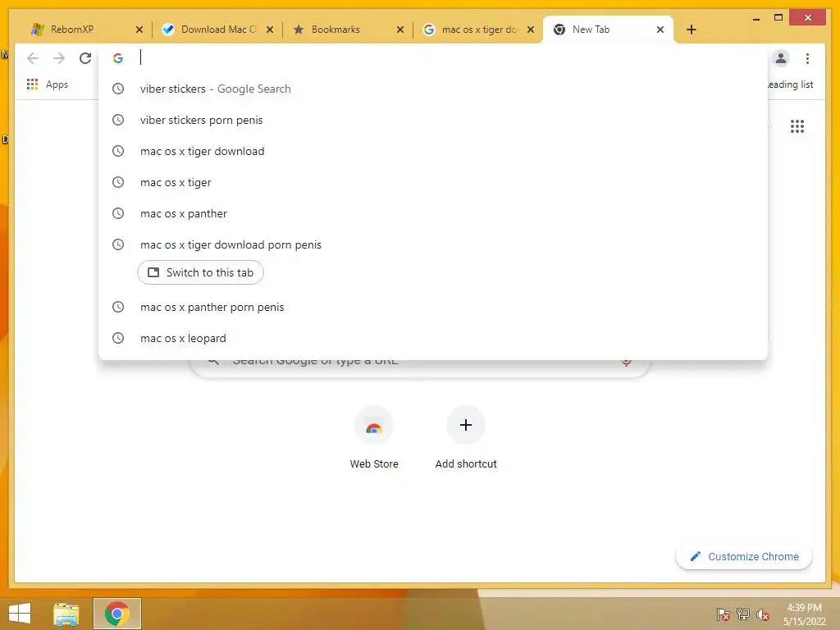Close the mac os x tiger tab

531,30
